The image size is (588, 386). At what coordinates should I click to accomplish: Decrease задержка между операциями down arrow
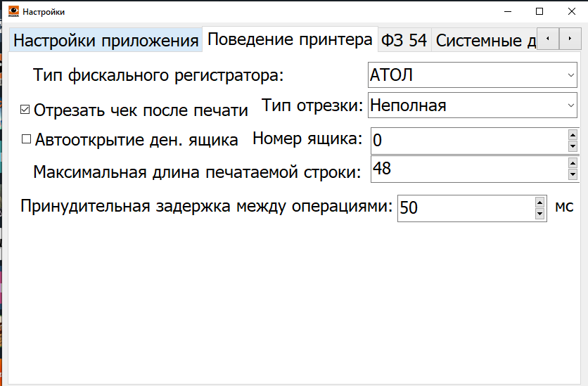(540, 214)
